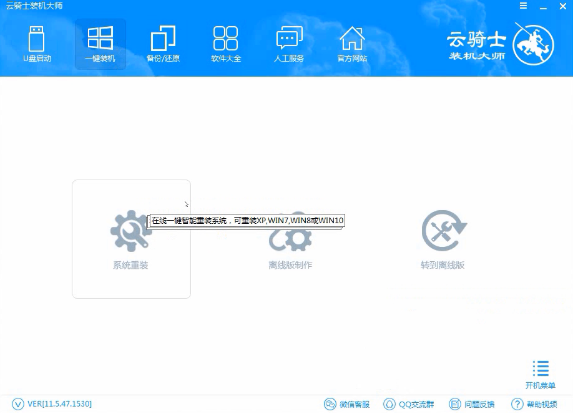Open the 备份/还原 backup and restore section
This screenshot has height=413, width=573.
click(x=163, y=44)
